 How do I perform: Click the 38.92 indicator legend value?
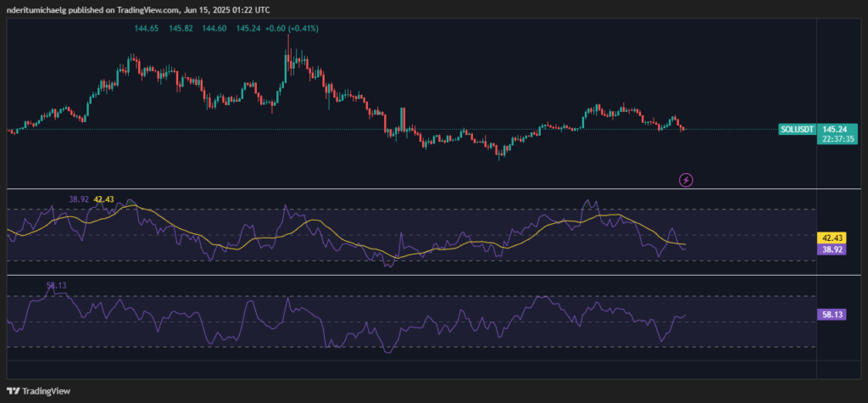[x=80, y=198]
